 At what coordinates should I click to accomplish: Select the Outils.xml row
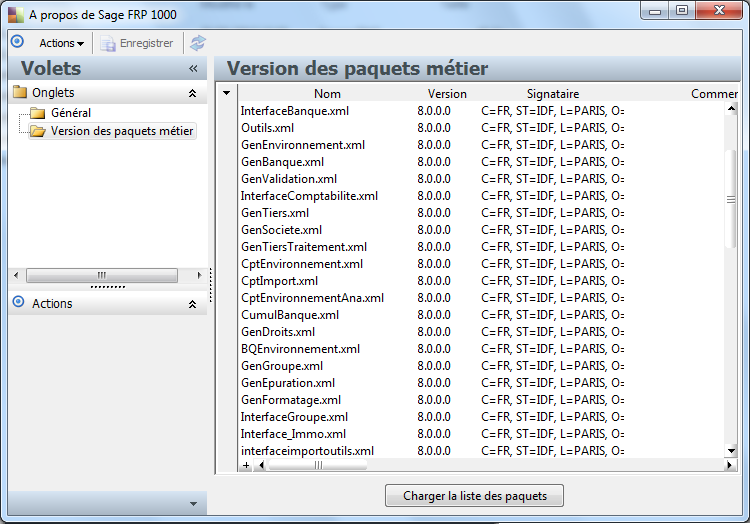click(481, 128)
